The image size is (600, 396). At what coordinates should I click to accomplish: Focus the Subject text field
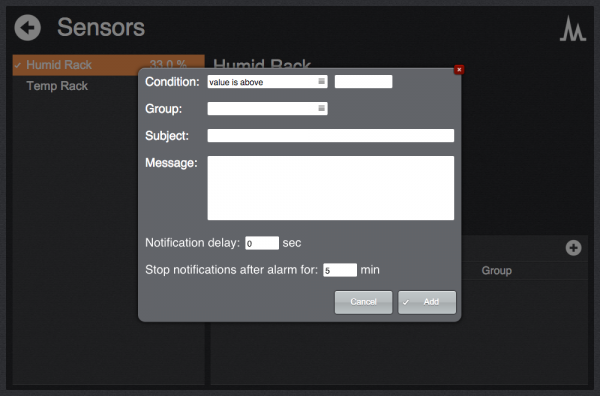click(x=331, y=135)
